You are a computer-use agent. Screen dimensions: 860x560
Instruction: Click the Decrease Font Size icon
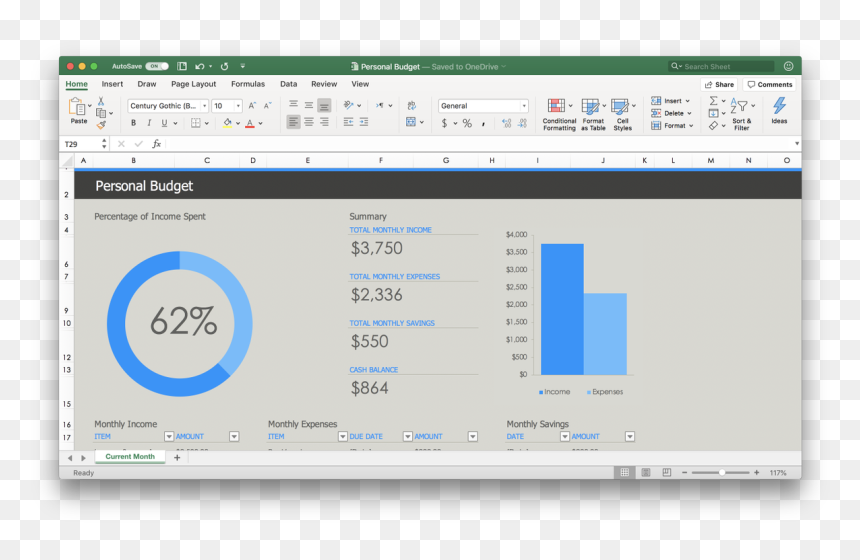268,105
